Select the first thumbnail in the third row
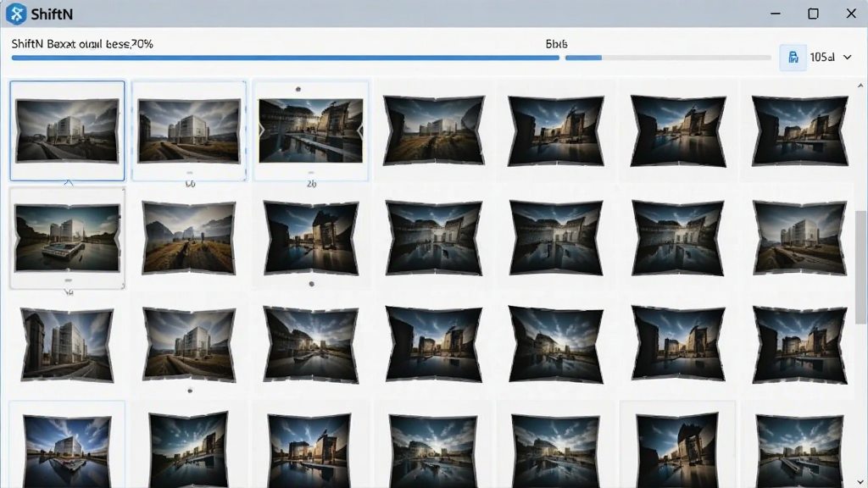 (x=67, y=345)
